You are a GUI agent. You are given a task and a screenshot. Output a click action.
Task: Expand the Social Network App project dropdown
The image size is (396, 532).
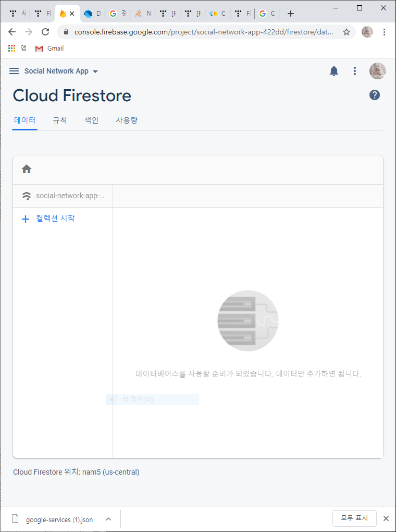[x=61, y=71]
